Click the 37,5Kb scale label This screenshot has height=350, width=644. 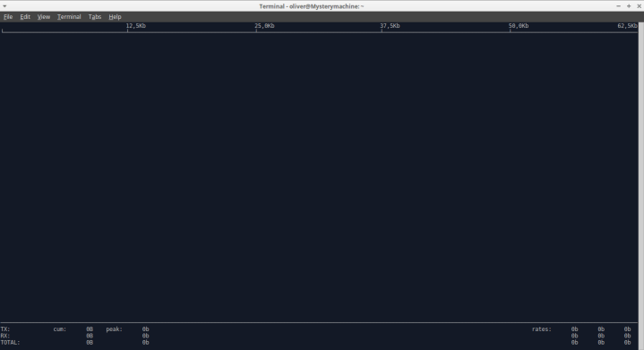[x=390, y=26]
